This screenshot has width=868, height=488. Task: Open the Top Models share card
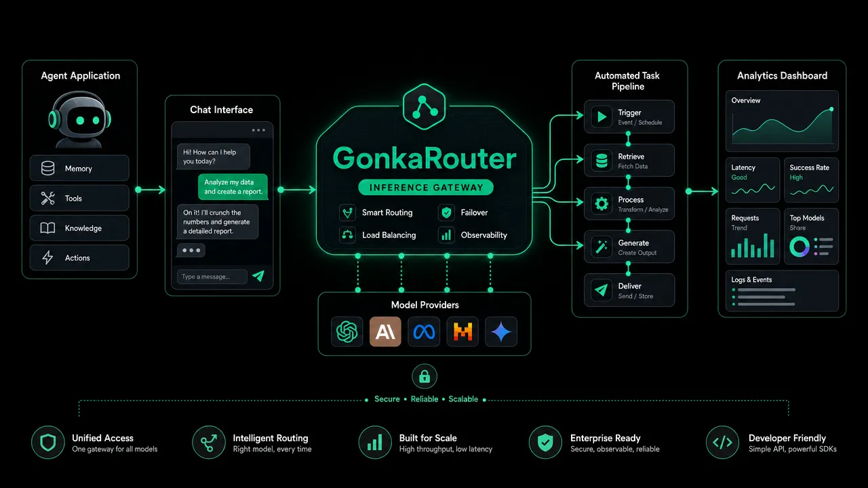coord(811,237)
